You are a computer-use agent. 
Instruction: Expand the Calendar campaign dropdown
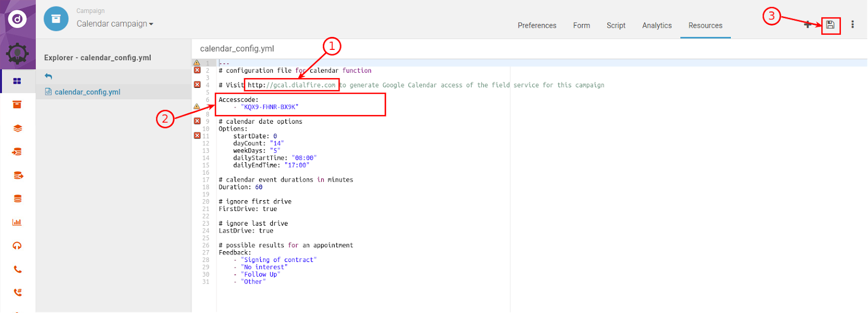pos(114,24)
